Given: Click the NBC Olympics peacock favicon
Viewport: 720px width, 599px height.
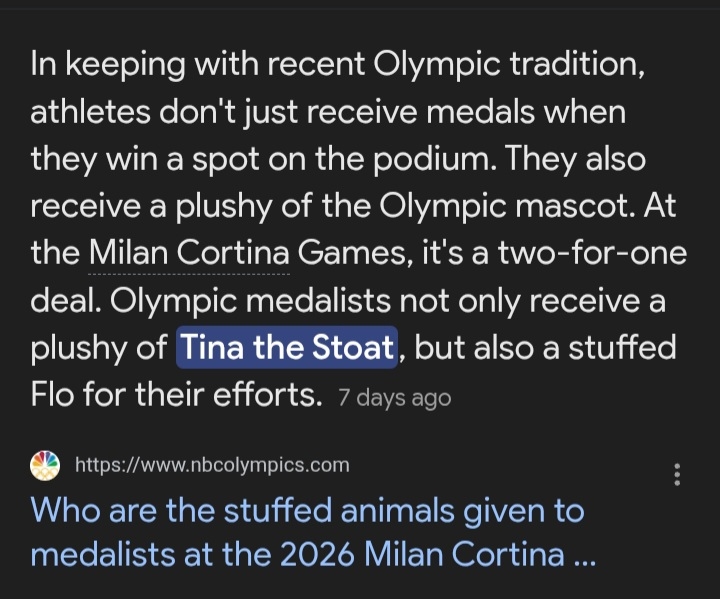Looking at the screenshot, I should tap(44, 465).
